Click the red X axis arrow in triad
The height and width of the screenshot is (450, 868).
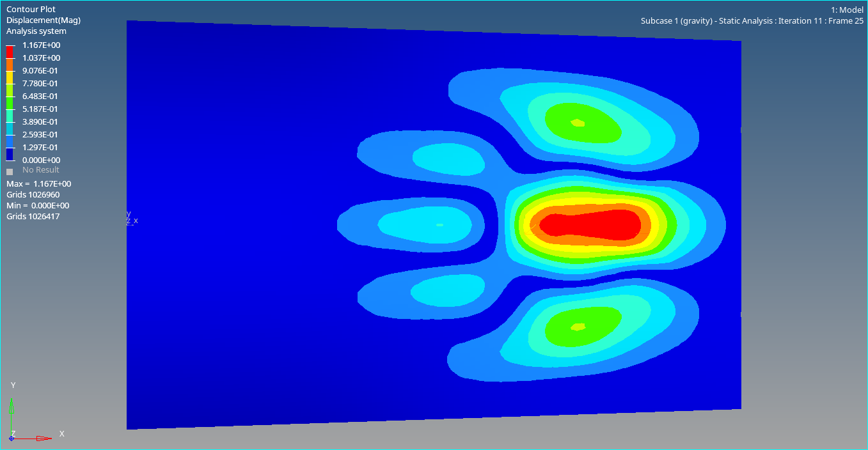(x=43, y=438)
